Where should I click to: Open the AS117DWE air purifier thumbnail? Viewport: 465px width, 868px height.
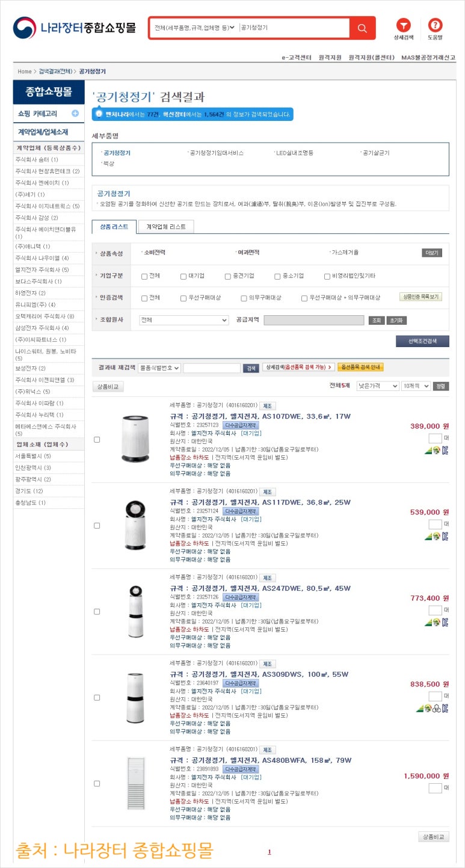(135, 525)
